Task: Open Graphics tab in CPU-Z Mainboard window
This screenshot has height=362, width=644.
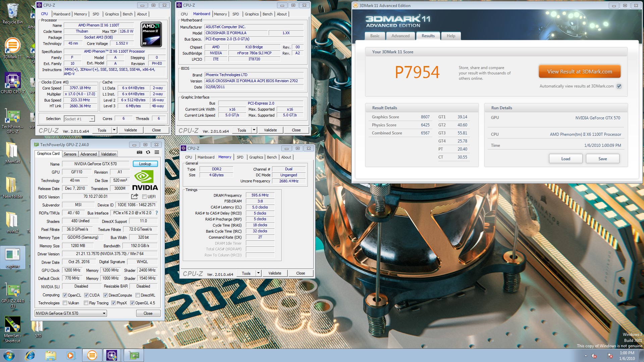Action: 252,14
